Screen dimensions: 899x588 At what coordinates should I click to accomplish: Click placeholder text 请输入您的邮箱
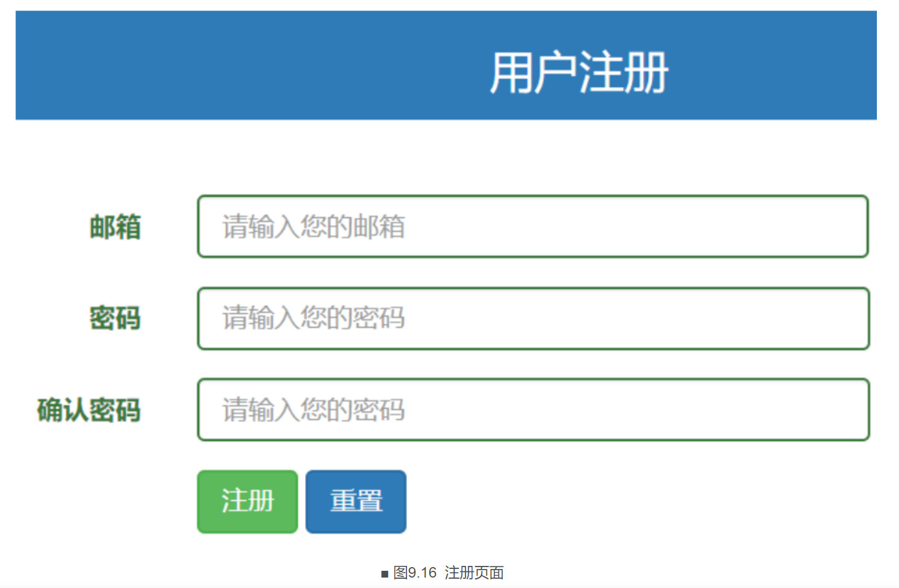(x=314, y=227)
